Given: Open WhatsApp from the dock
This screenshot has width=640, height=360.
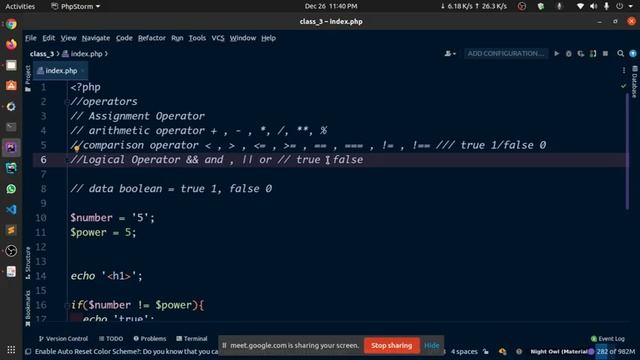Looking at the screenshot, I should (11, 189).
